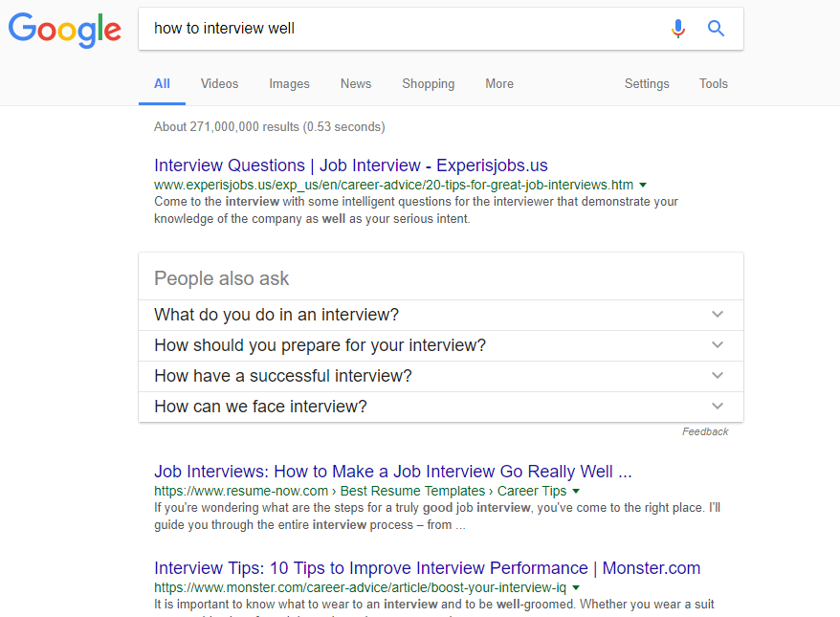The height and width of the screenshot is (617, 840).
Task: Open dropdown arrow beside the experisjobs.us URL
Action: [643, 186]
